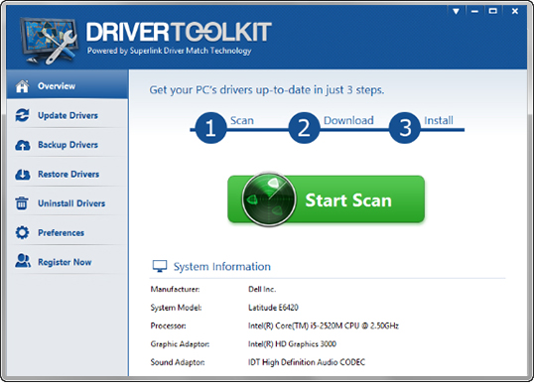534x392 pixels.
Task: Click the Restore Drivers cloud download icon
Action: (23, 175)
